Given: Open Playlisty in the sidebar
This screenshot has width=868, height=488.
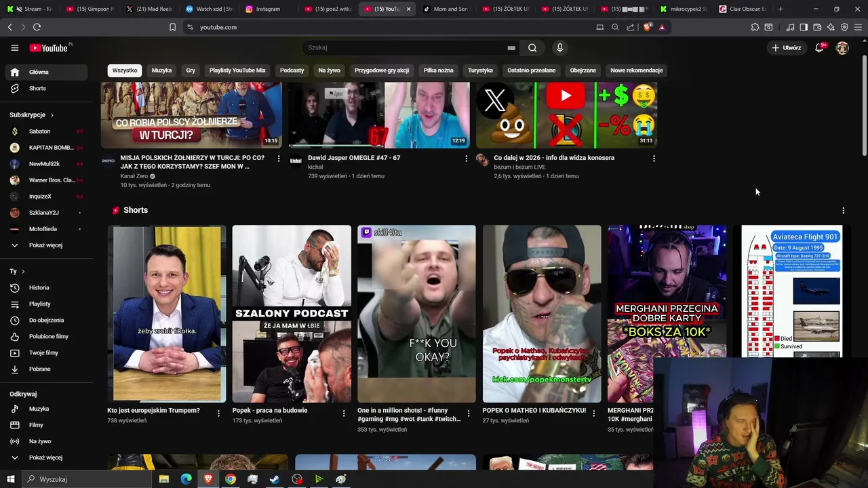Looking at the screenshot, I should pyautogui.click(x=46, y=304).
